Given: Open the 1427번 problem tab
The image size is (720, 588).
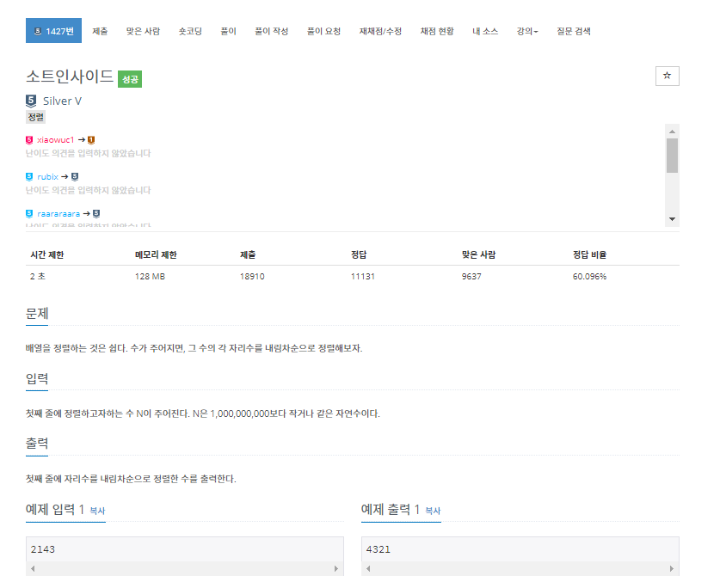Looking at the screenshot, I should [53, 31].
